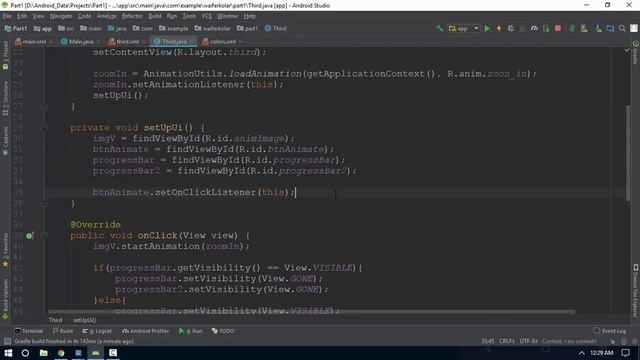This screenshot has width=640, height=360.
Task: Open the File menu
Action: [7, 16]
